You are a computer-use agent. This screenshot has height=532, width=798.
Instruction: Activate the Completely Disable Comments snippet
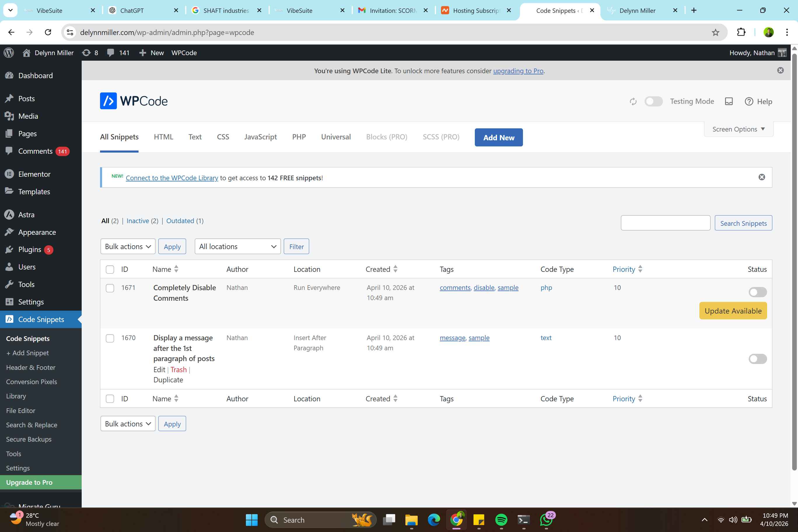757,292
